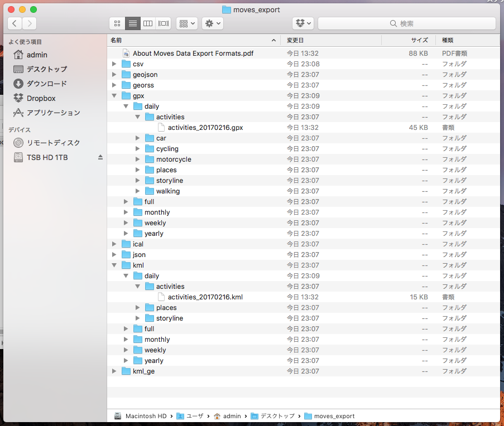Go forward with the right arrow
Viewport: 504px width, 426px height.
30,23
